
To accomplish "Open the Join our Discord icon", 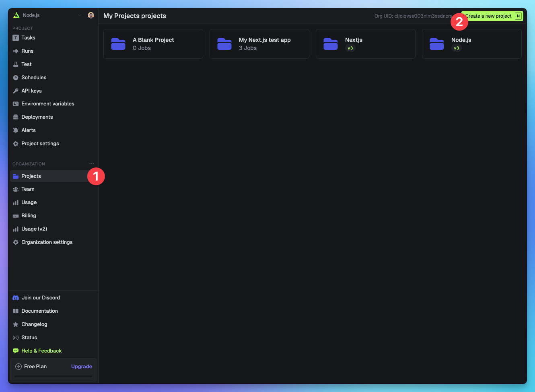I will 15,297.
